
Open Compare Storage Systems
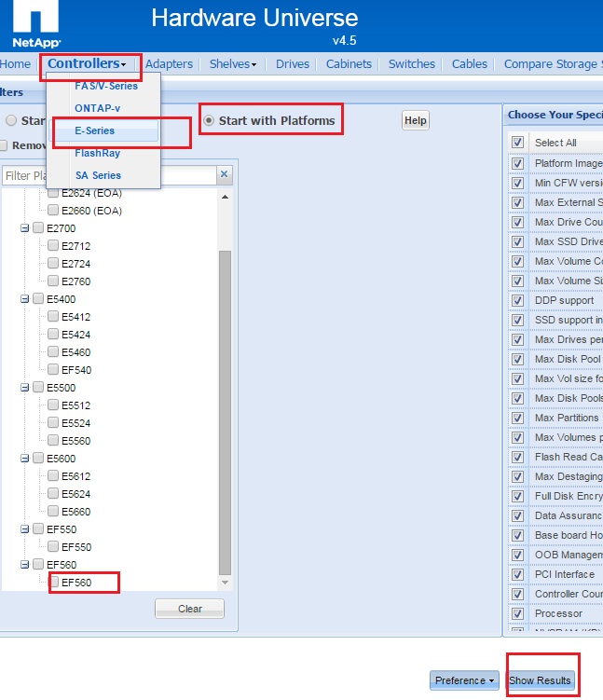553,63
